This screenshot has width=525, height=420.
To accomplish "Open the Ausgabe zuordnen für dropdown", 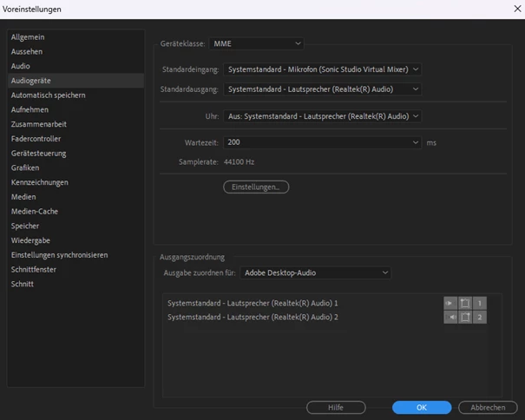I will 315,272.
